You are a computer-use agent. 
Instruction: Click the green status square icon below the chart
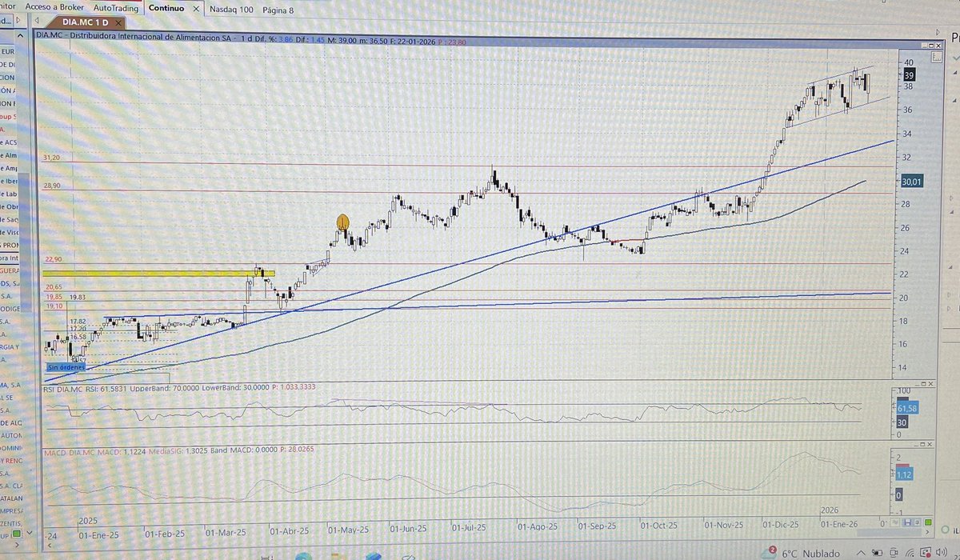928,522
